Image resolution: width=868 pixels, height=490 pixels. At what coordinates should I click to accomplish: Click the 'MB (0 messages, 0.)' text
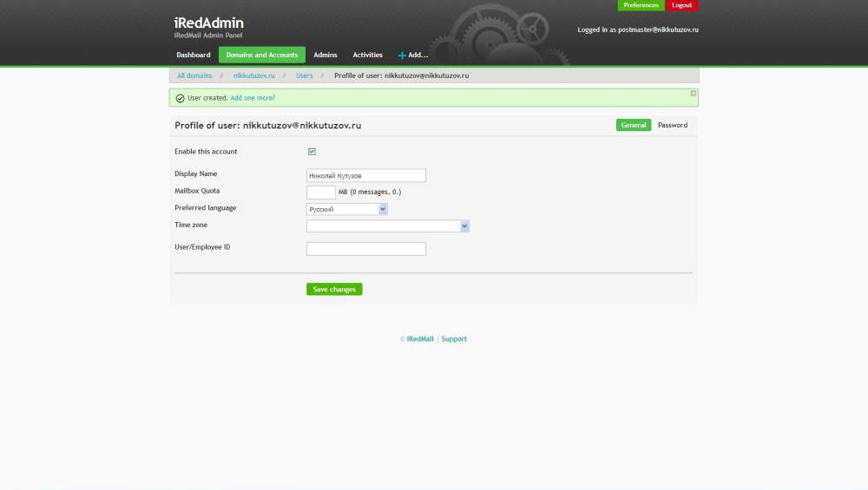tap(370, 192)
